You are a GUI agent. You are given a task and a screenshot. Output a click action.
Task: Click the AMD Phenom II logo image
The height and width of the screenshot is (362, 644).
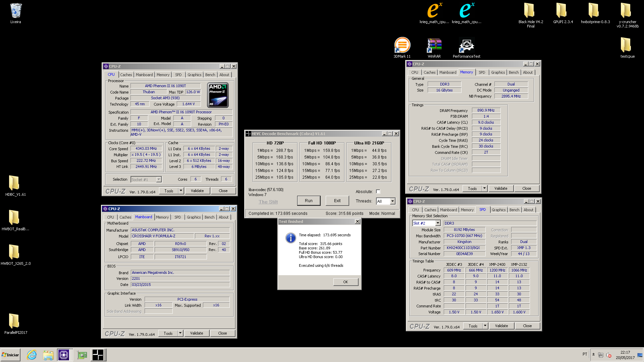218,95
